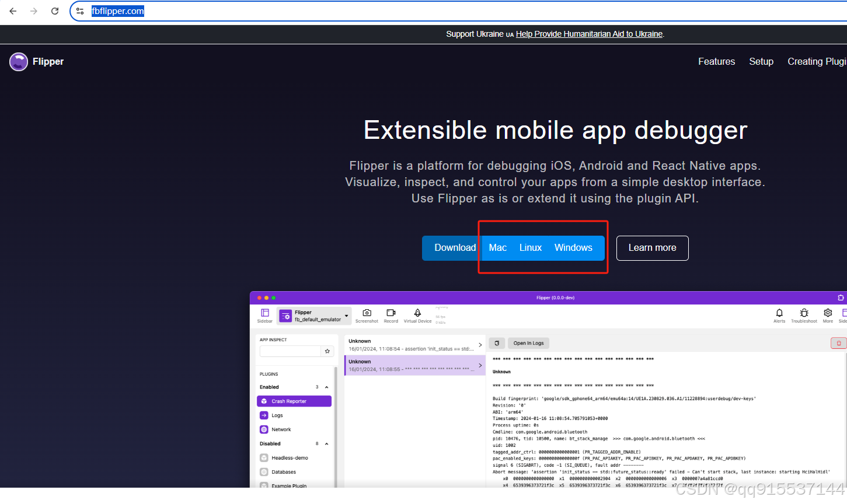Image resolution: width=847 pixels, height=504 pixels.
Task: Open Virtual Device with the rocket icon
Action: 417,316
